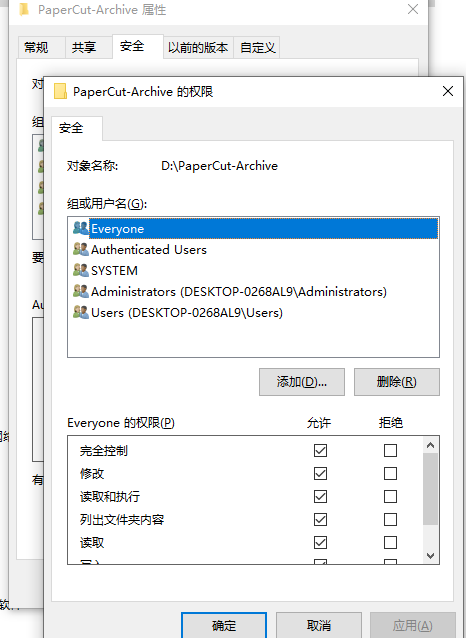Screen dimensions: 466x638
Task: Toggle Allow checkbox for 读取
Action: click(320, 542)
